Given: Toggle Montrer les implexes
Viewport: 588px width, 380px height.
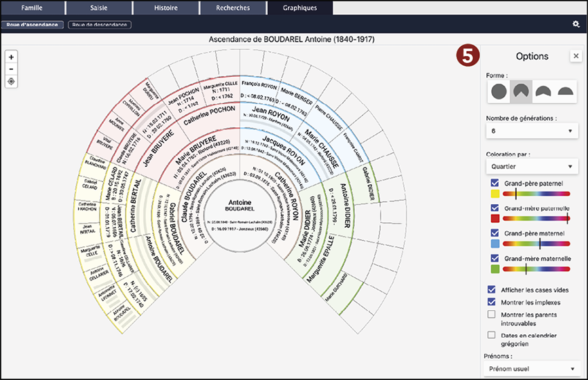Looking at the screenshot, I should (492, 302).
